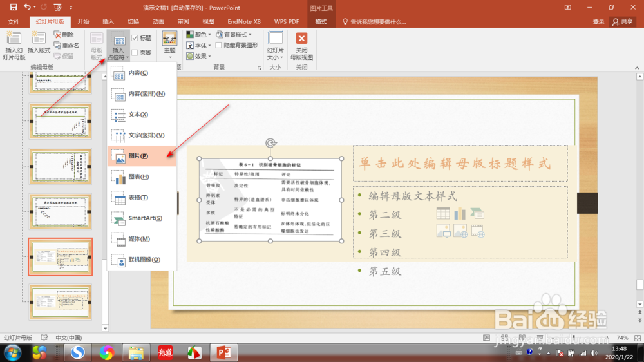The image size is (644, 362).
Task: Click the insert chart icon in slide placeholder
Action: [460, 213]
